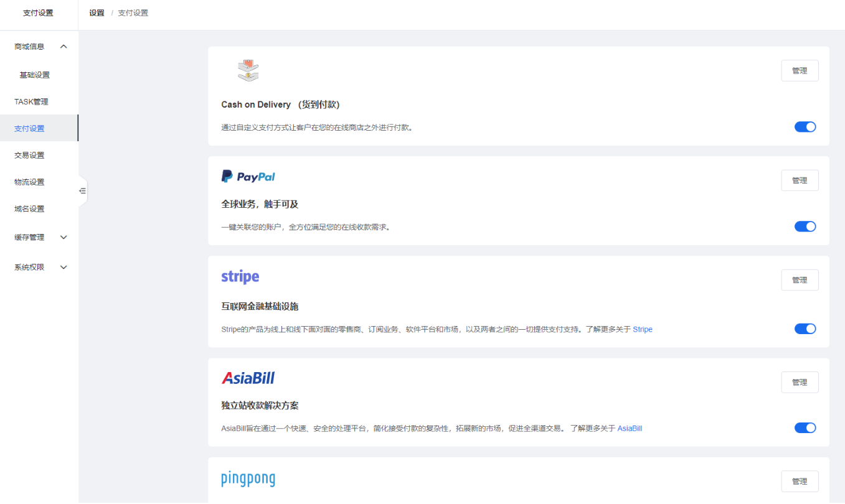Follow the Stripe learn-more link
845x504 pixels.
point(643,329)
